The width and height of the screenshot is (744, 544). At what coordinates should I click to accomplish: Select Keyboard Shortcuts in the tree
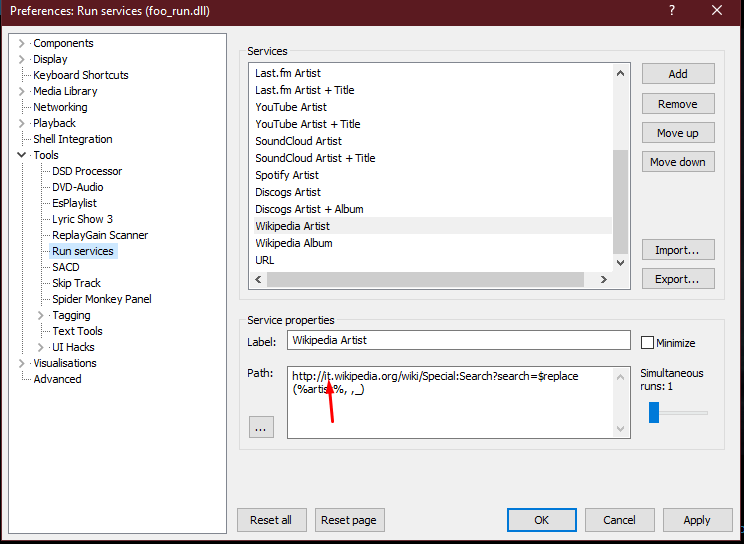point(80,75)
